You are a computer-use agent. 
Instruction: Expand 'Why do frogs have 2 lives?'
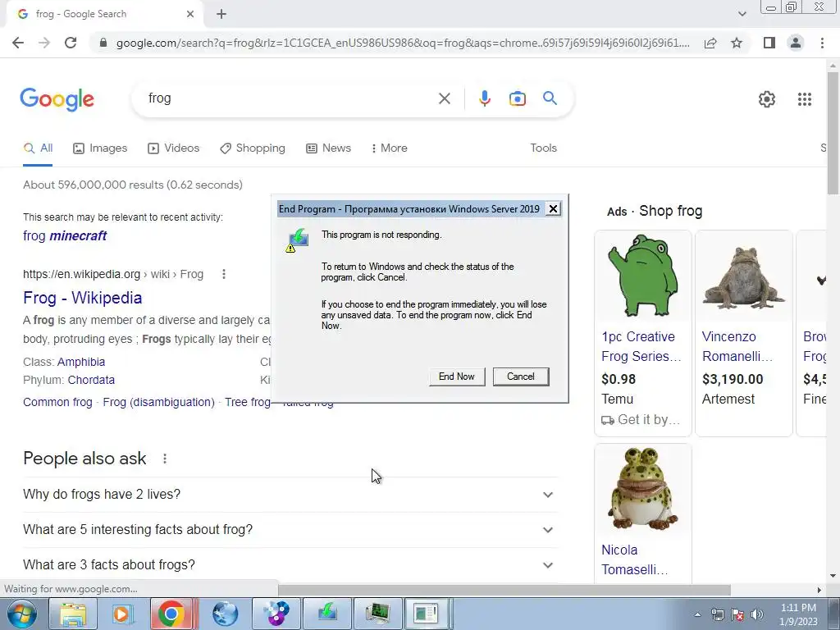[x=290, y=495]
